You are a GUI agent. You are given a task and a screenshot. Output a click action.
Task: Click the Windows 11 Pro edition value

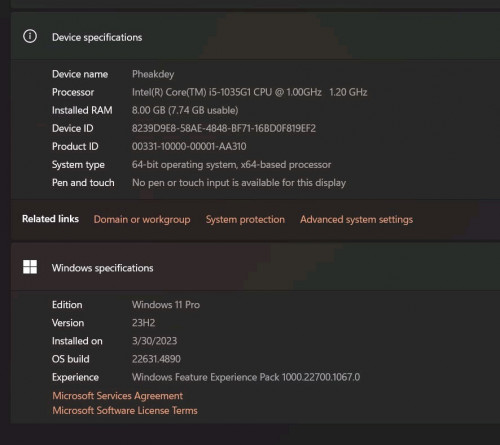click(x=166, y=305)
